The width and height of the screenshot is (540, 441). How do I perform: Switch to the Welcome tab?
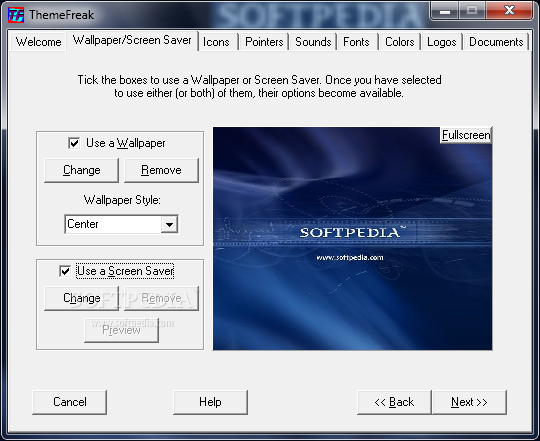click(38, 42)
